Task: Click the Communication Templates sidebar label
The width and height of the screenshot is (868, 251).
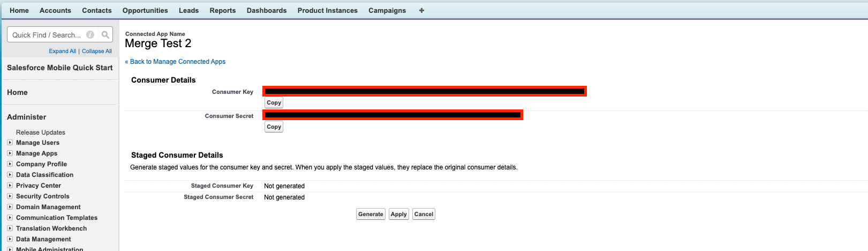Action: coord(57,218)
